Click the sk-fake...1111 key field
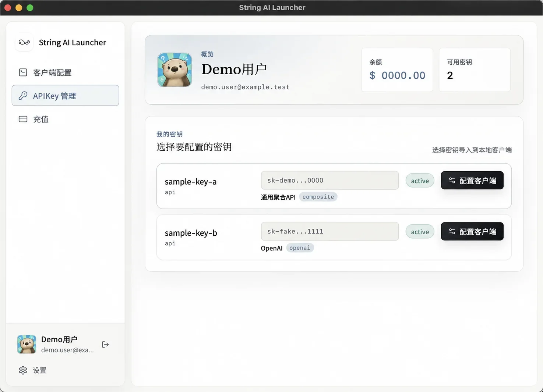This screenshot has width=543, height=392. tap(330, 231)
